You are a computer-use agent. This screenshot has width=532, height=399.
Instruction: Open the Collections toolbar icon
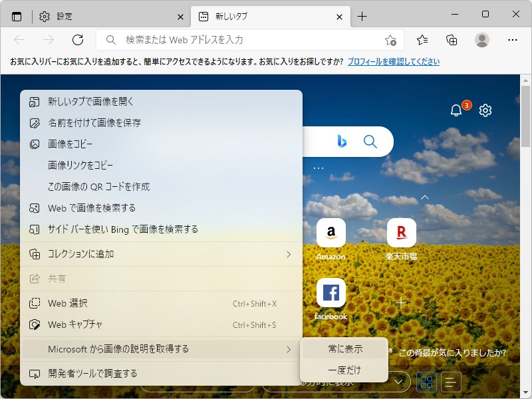(452, 40)
